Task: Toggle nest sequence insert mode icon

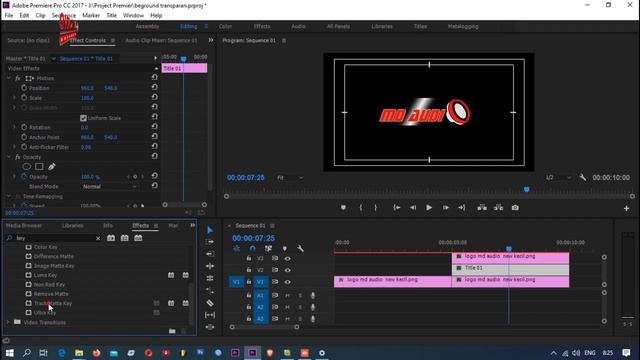Action: click(236, 249)
